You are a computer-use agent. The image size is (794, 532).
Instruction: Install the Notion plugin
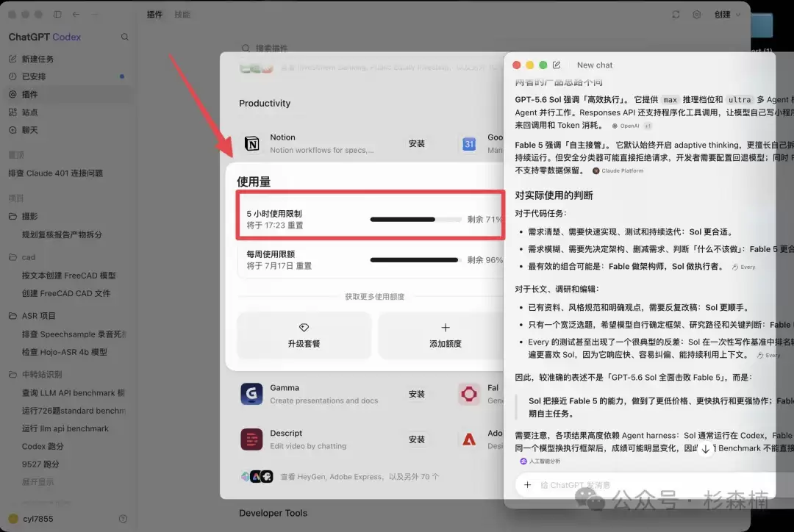pos(417,144)
